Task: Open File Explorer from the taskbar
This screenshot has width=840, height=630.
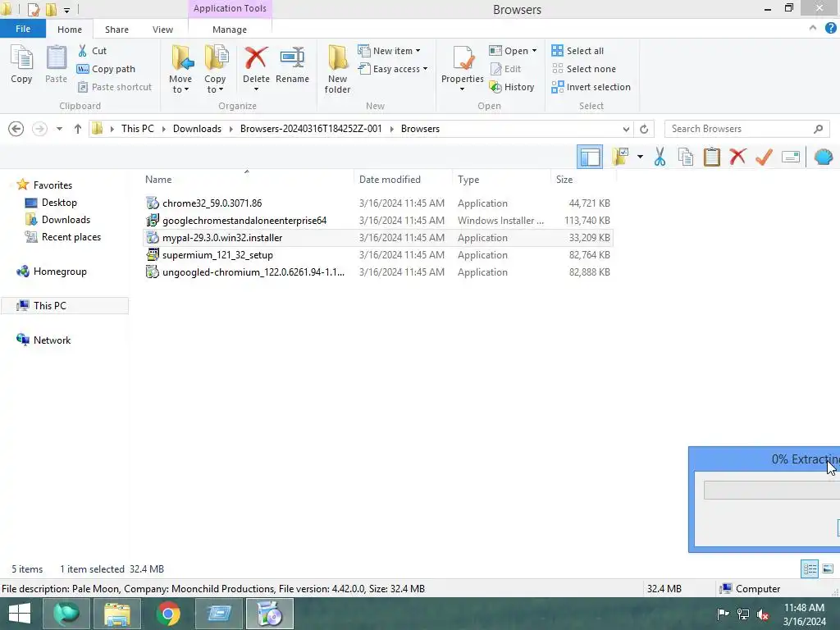Action: [116, 614]
